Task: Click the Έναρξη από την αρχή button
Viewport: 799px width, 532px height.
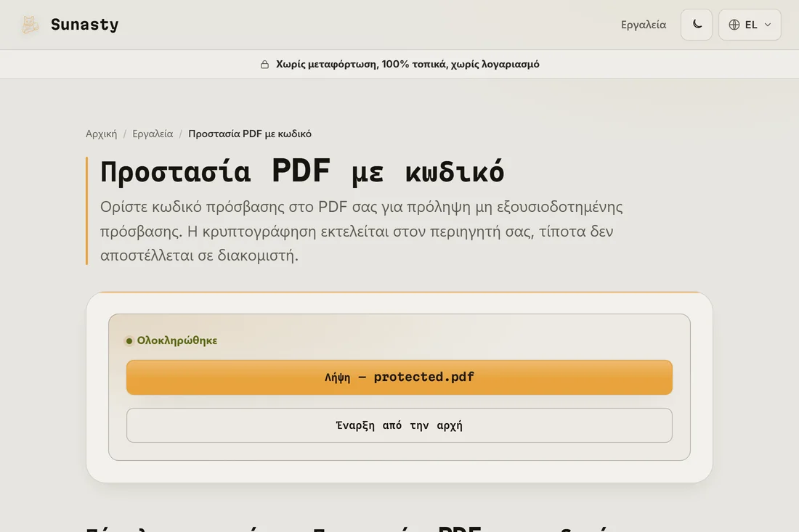Action: click(399, 425)
